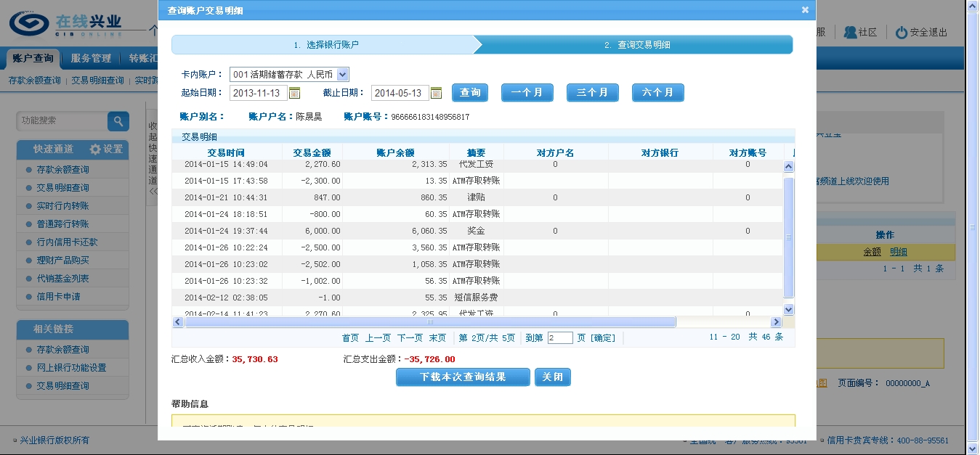Jump to the last page link
The width and height of the screenshot is (980, 455).
437,338
